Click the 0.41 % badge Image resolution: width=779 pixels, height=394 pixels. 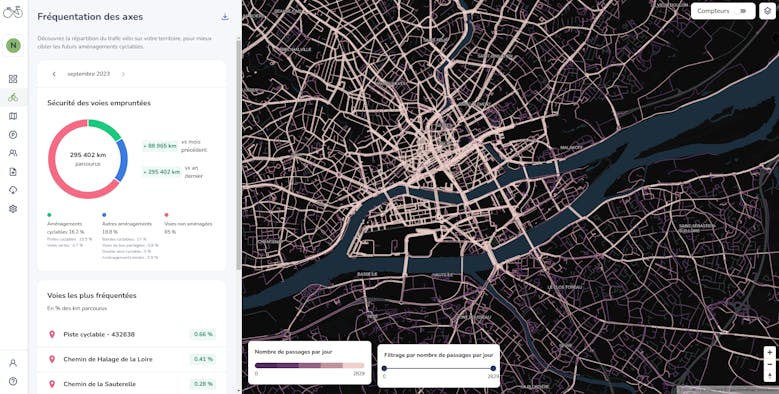(203, 359)
